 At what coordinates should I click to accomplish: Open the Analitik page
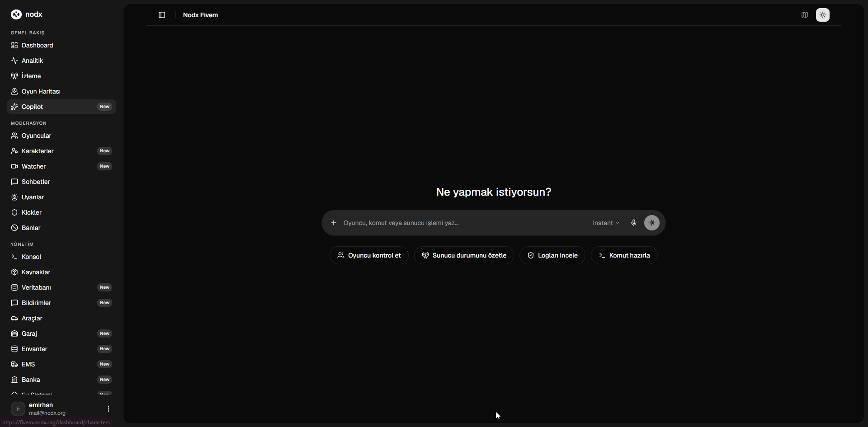(61, 61)
